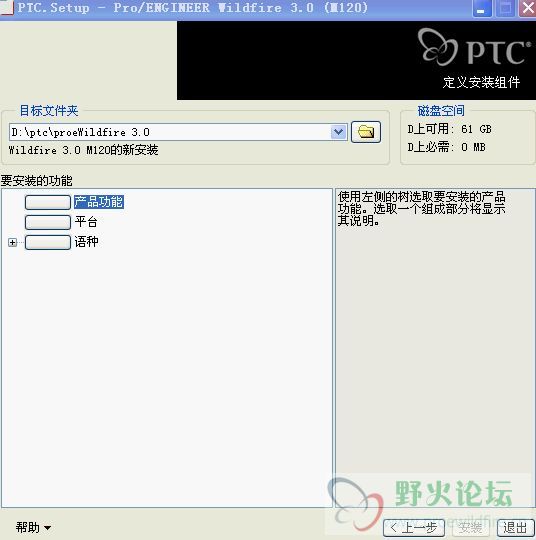The height and width of the screenshot is (540, 536).
Task: Select the 产品功能 tree item
Action: click(x=99, y=202)
